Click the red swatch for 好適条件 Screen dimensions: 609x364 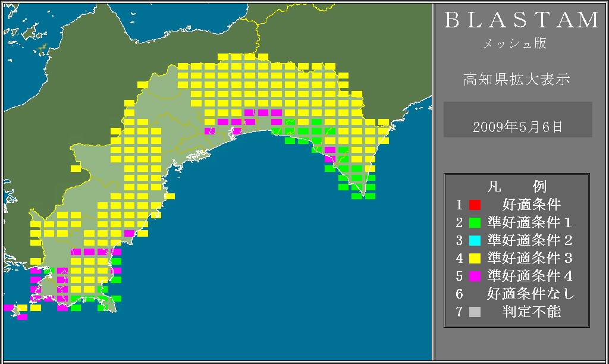pyautogui.click(x=475, y=205)
